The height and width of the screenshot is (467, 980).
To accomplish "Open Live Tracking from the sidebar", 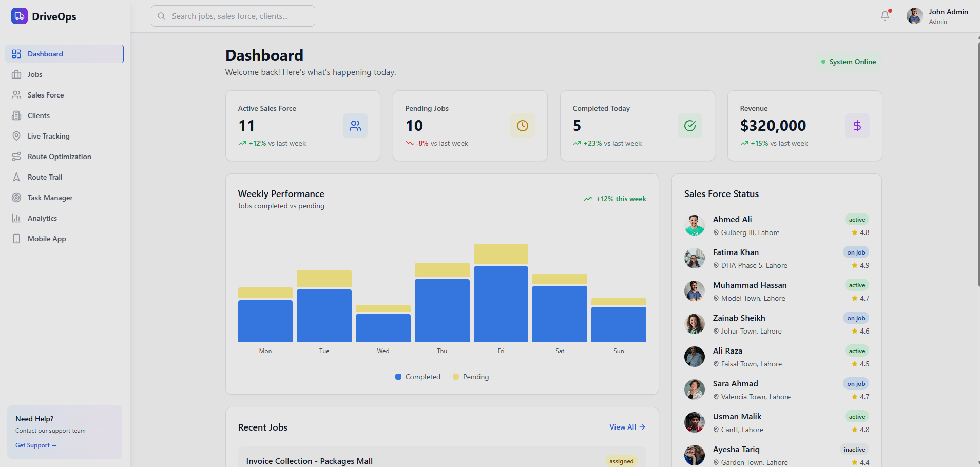I will (x=48, y=136).
